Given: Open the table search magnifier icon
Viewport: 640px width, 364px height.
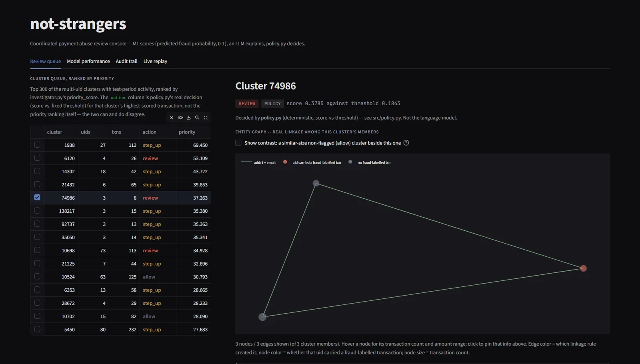Looking at the screenshot, I should (x=197, y=118).
